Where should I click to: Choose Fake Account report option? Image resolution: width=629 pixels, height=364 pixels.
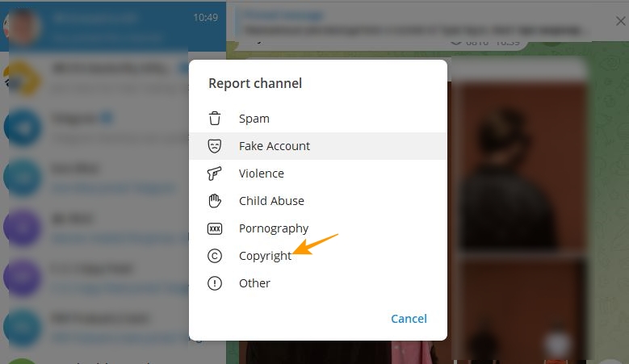pos(317,146)
